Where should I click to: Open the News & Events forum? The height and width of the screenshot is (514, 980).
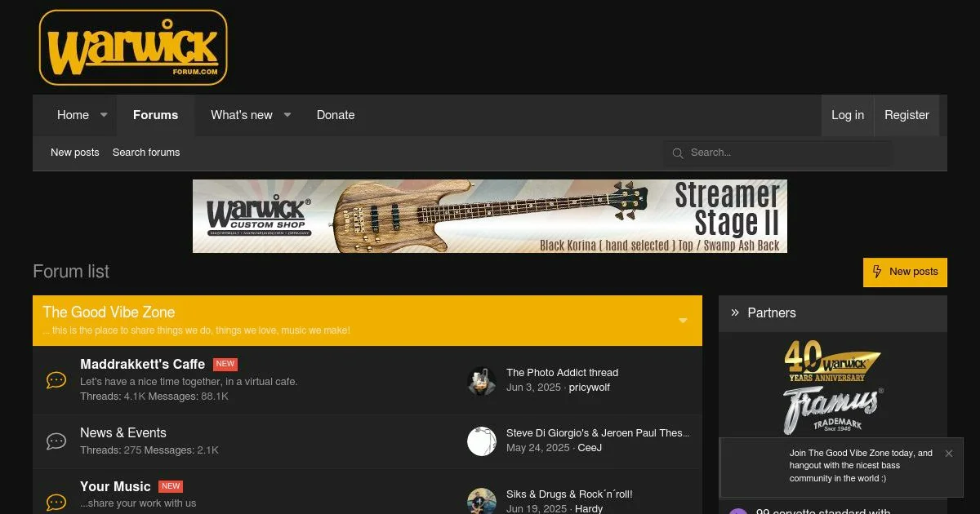(x=123, y=432)
